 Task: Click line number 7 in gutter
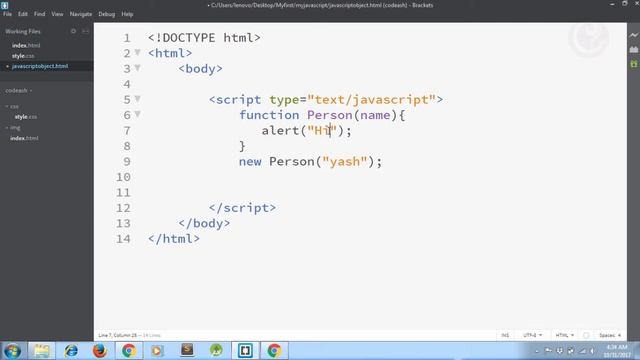point(127,131)
